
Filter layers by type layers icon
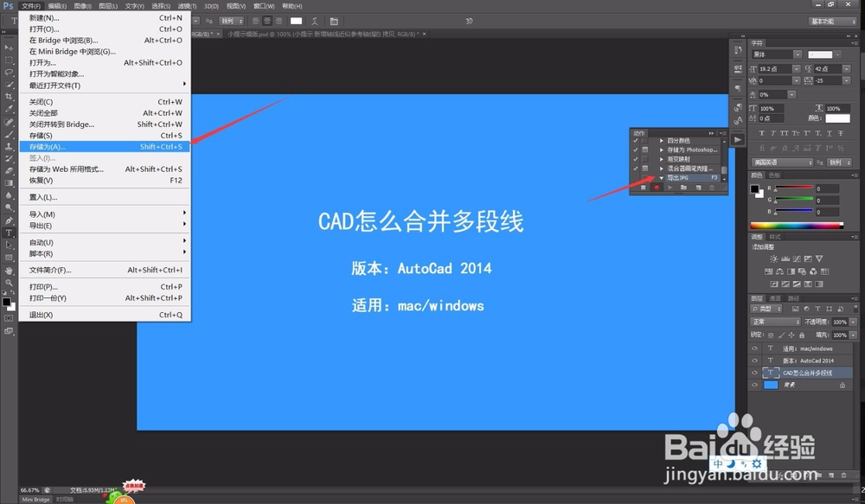[817, 309]
